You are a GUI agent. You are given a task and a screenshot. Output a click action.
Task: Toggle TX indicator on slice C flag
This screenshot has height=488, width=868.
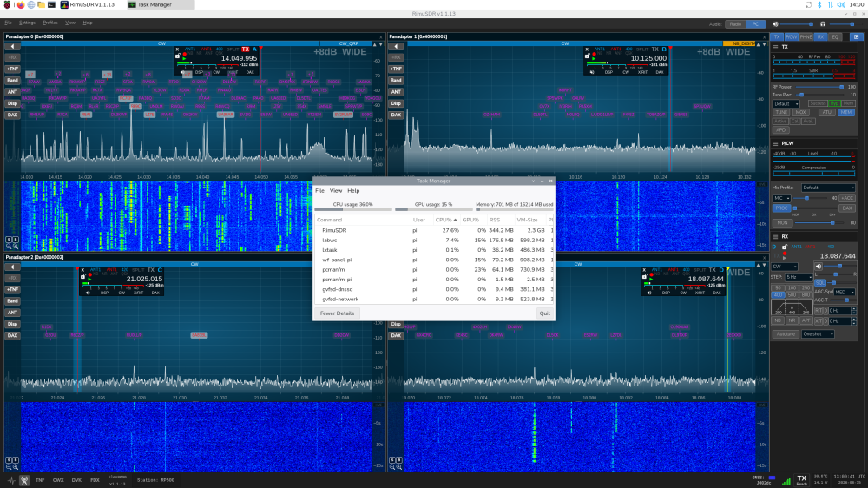[150, 270]
